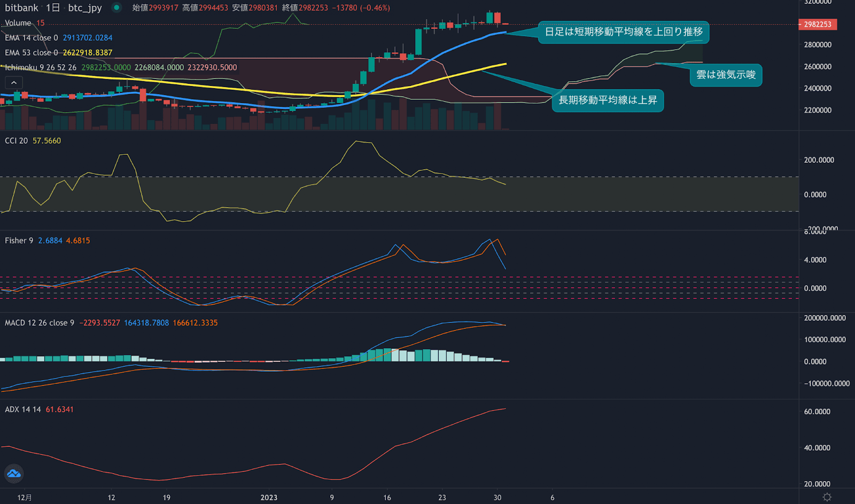Toggle visibility of the Fisher 9 indicator
This screenshot has width=855, height=504.
tap(19, 240)
